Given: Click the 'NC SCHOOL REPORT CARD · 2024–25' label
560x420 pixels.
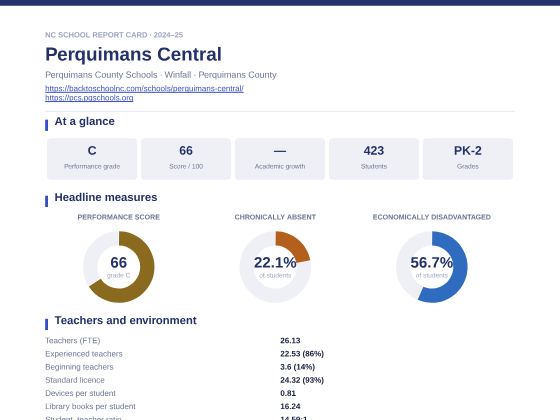Looking at the screenshot, I should tap(114, 35).
